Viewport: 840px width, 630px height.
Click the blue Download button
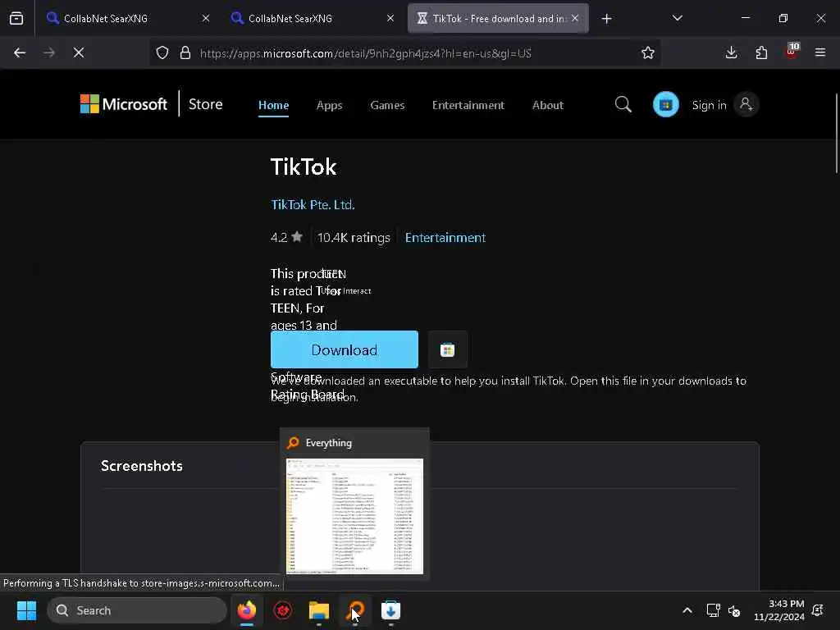coord(344,349)
